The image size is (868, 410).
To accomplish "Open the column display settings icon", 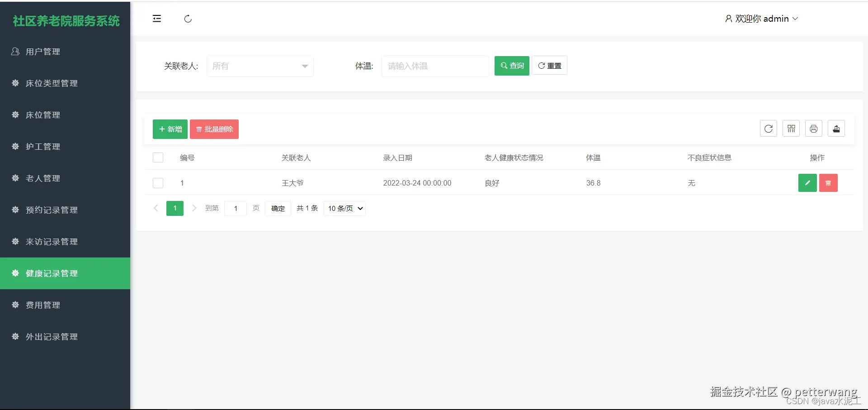I will tap(791, 129).
